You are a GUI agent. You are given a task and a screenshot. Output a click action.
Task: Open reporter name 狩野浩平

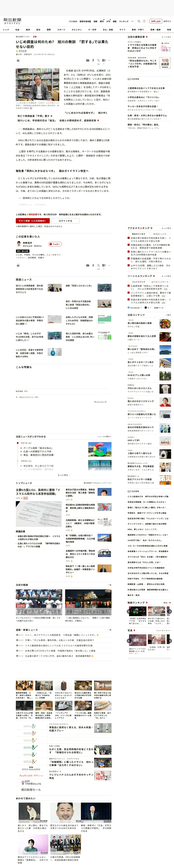coord(28,243)
